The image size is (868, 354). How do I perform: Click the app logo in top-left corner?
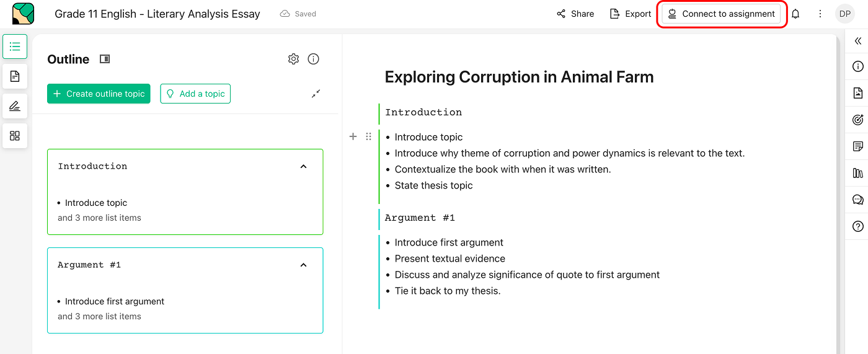pyautogui.click(x=24, y=14)
